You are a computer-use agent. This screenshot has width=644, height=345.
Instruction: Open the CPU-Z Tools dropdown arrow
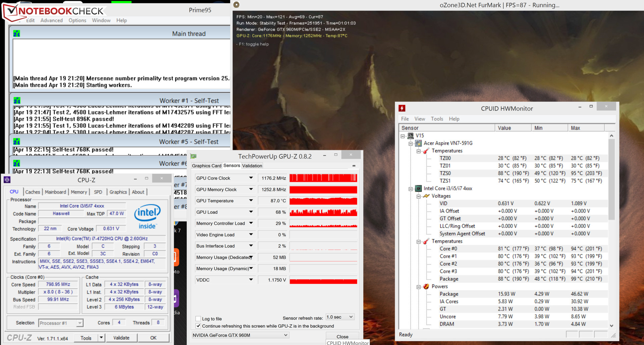[x=101, y=338]
